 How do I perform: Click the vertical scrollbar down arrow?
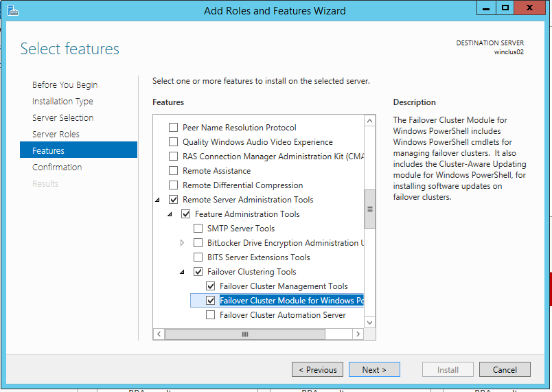[370, 321]
